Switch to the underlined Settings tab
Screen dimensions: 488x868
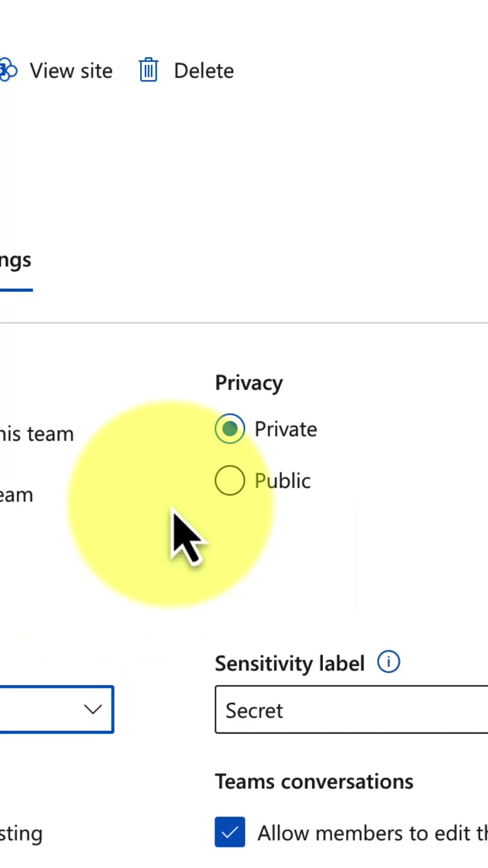click(x=15, y=260)
